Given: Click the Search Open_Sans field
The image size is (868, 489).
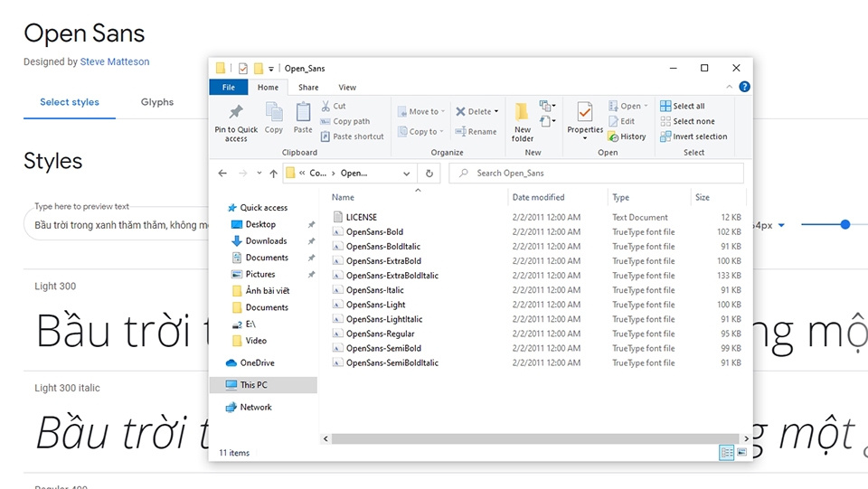Looking at the screenshot, I should pyautogui.click(x=596, y=174).
